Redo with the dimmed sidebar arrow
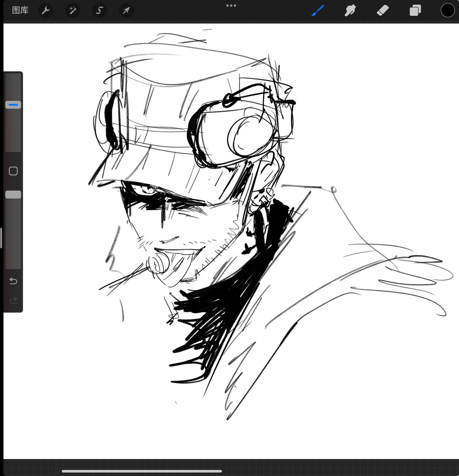The image size is (459, 476). point(13,301)
